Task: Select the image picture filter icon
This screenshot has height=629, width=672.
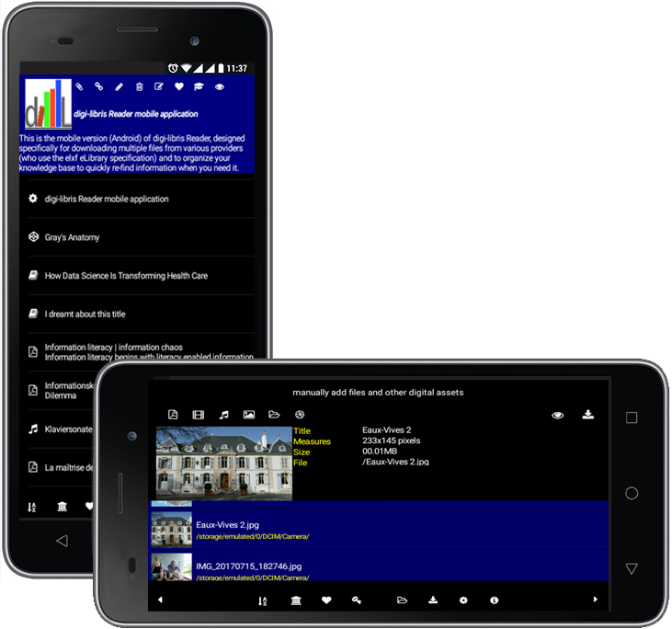Action: pos(249,415)
